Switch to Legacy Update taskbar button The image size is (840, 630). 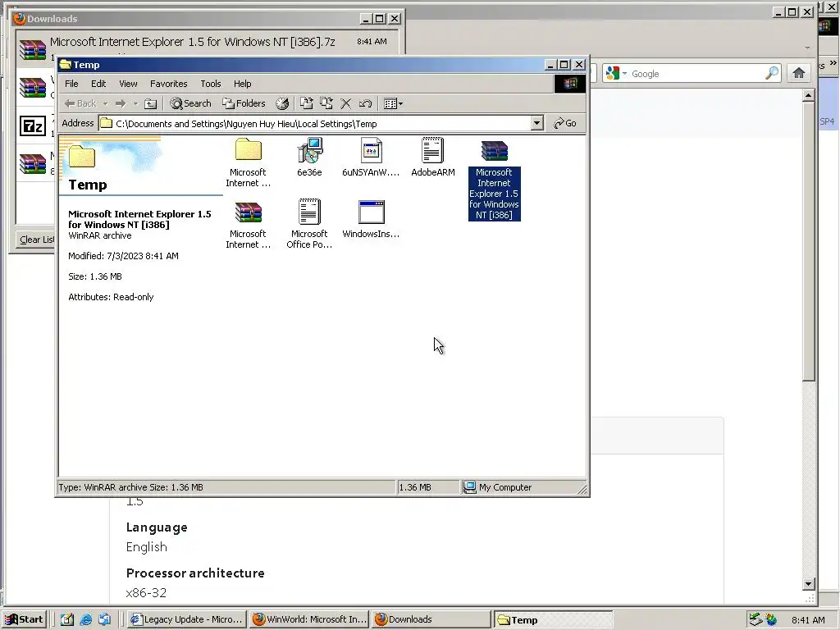click(x=188, y=619)
